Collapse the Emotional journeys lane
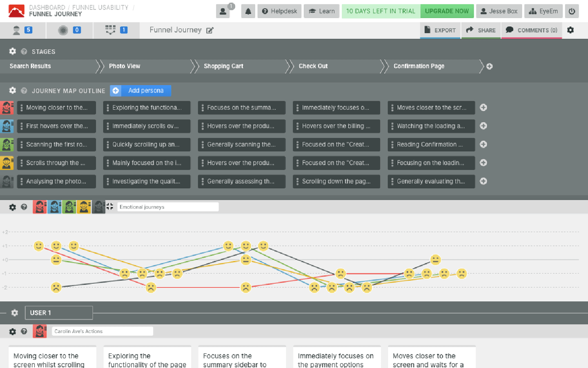Image resolution: width=588 pixels, height=368 pixels. pyautogui.click(x=109, y=206)
